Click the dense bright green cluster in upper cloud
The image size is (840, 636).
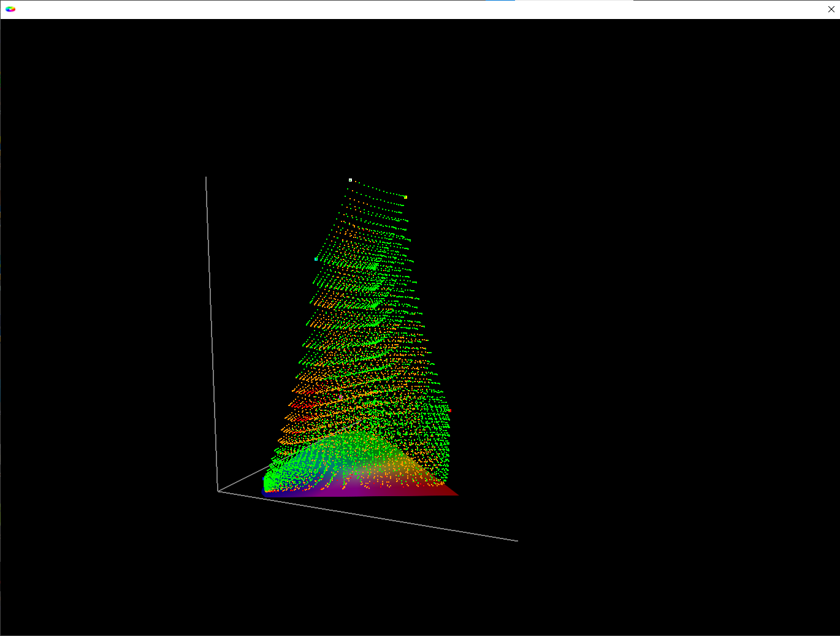373,267
